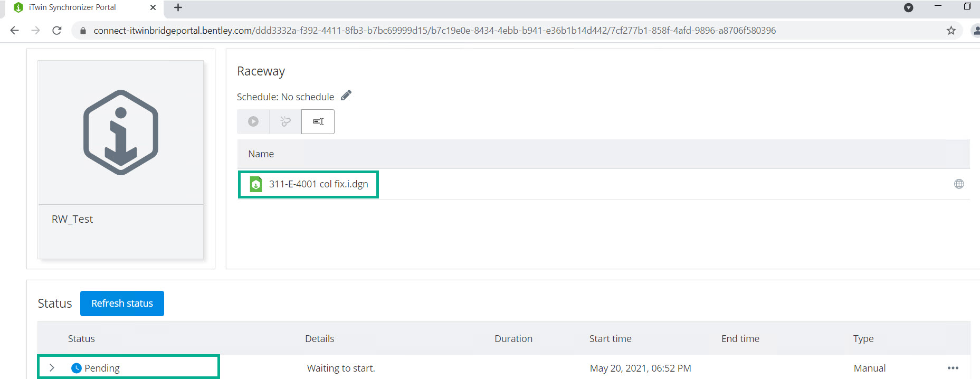Viewport: 980px width, 379px height.
Task: Click the address bar URL
Action: (x=434, y=31)
